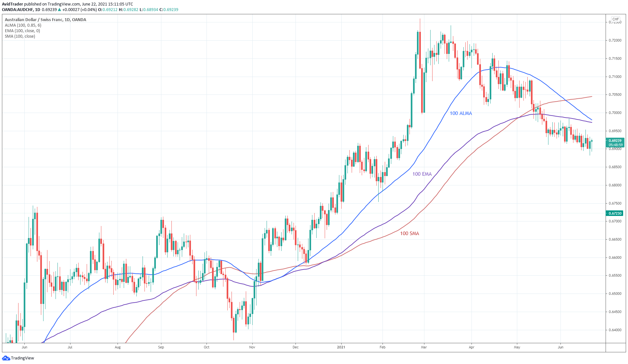Click the 0.71000 price scale label
Viewport: 628px width, 364px height.
(615, 77)
